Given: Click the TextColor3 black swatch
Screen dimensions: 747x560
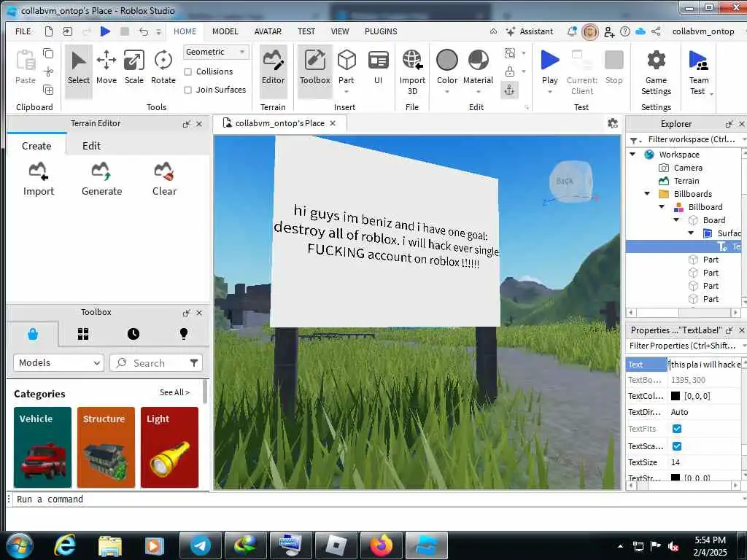Looking at the screenshot, I should pos(676,396).
